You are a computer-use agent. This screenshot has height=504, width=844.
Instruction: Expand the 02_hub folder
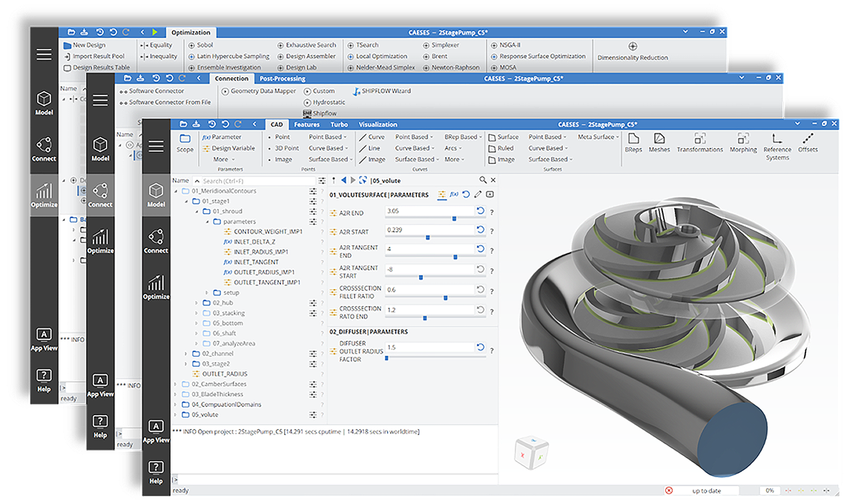197,303
